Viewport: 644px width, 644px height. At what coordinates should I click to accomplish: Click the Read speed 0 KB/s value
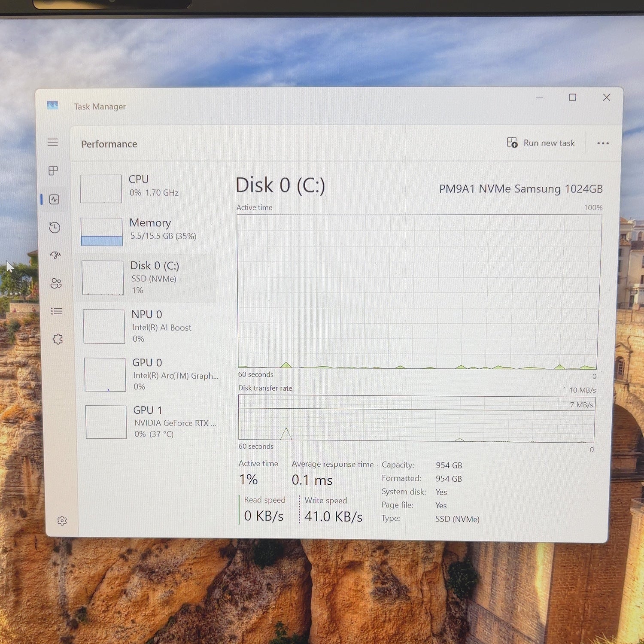point(264,516)
